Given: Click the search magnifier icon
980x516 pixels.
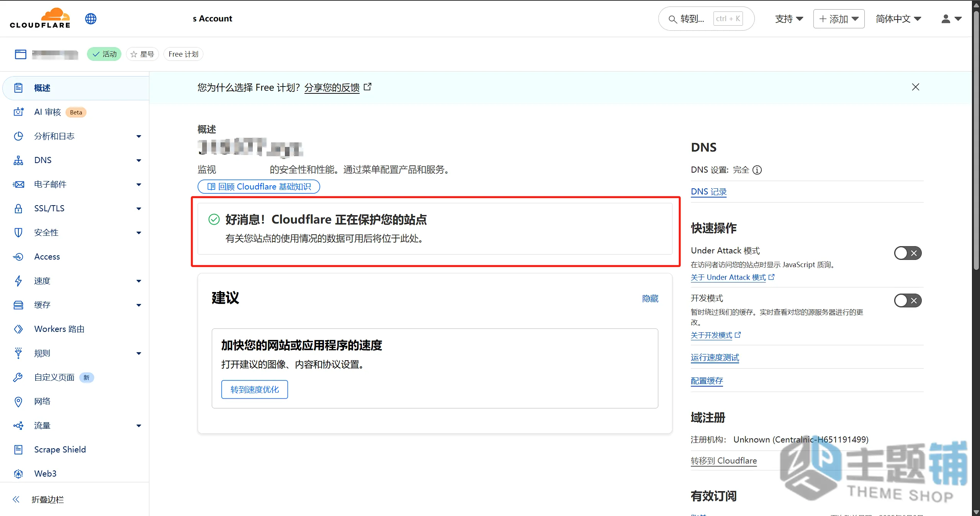Looking at the screenshot, I should tap(672, 19).
